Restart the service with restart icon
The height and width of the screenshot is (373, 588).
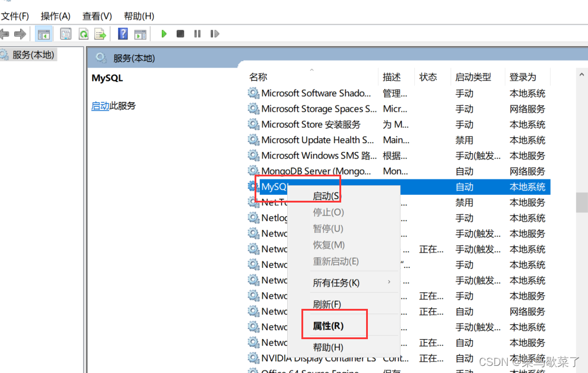(215, 34)
